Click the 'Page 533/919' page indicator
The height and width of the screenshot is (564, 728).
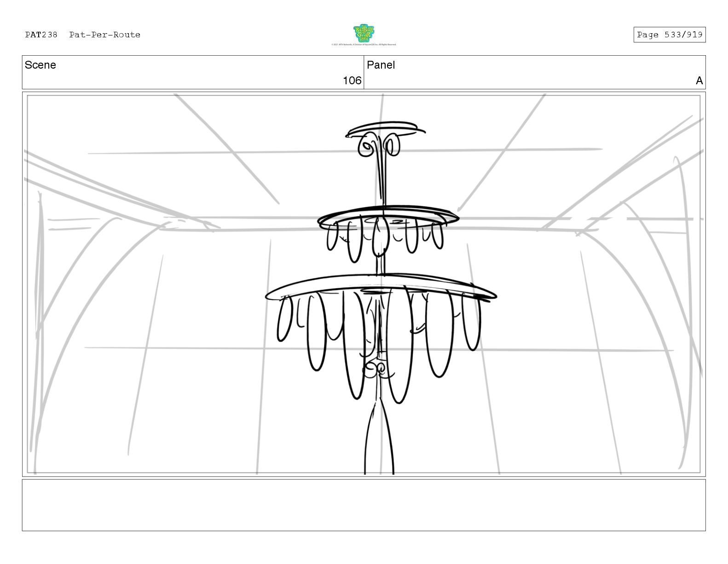(670, 35)
